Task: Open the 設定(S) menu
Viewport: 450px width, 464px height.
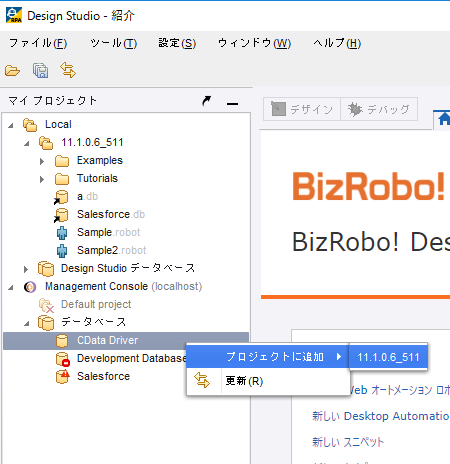Action: coord(177,43)
